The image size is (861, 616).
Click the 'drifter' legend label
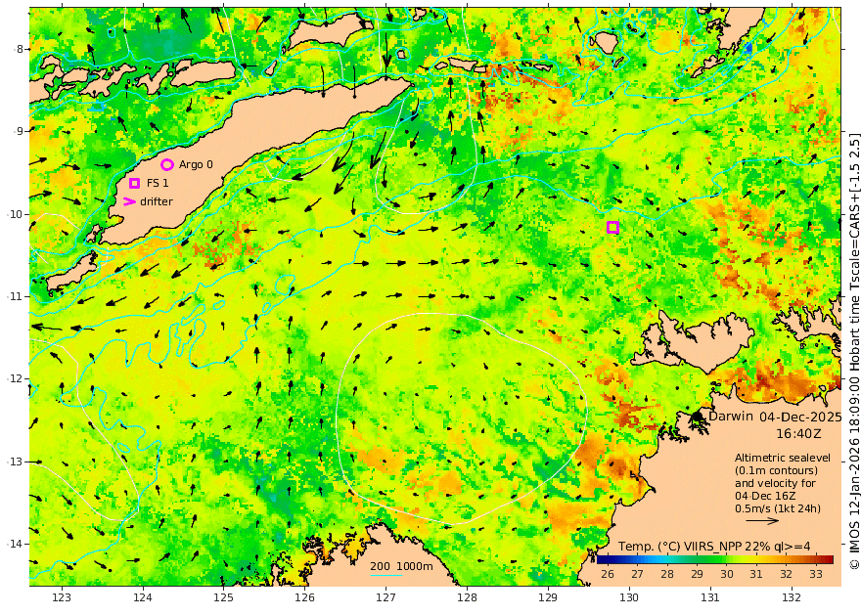(x=157, y=201)
